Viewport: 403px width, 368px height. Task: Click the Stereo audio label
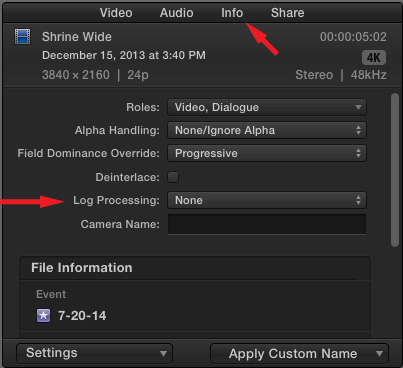click(314, 75)
